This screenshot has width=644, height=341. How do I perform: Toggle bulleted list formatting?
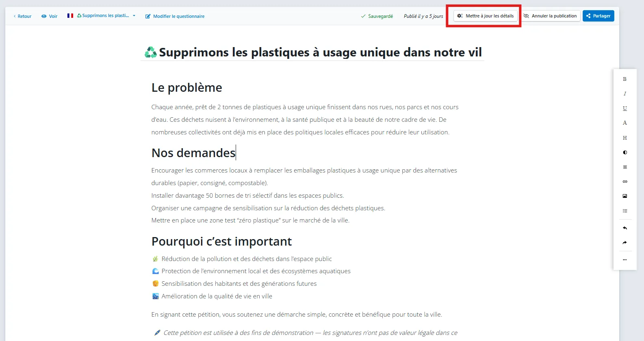coord(624,211)
